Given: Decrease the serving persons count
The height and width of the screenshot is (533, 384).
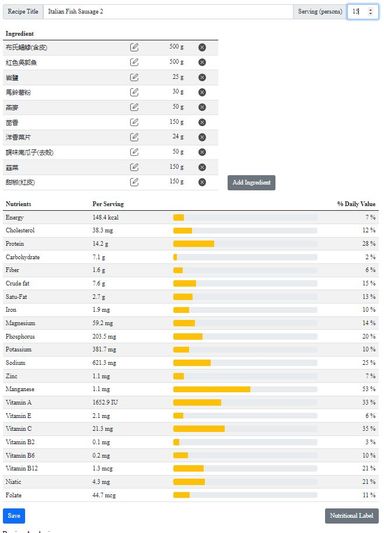Looking at the screenshot, I should point(370,14).
